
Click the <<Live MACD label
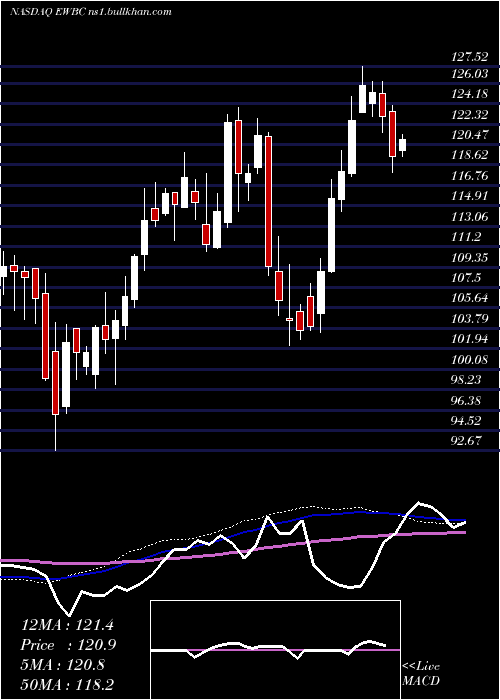[x=421, y=673]
